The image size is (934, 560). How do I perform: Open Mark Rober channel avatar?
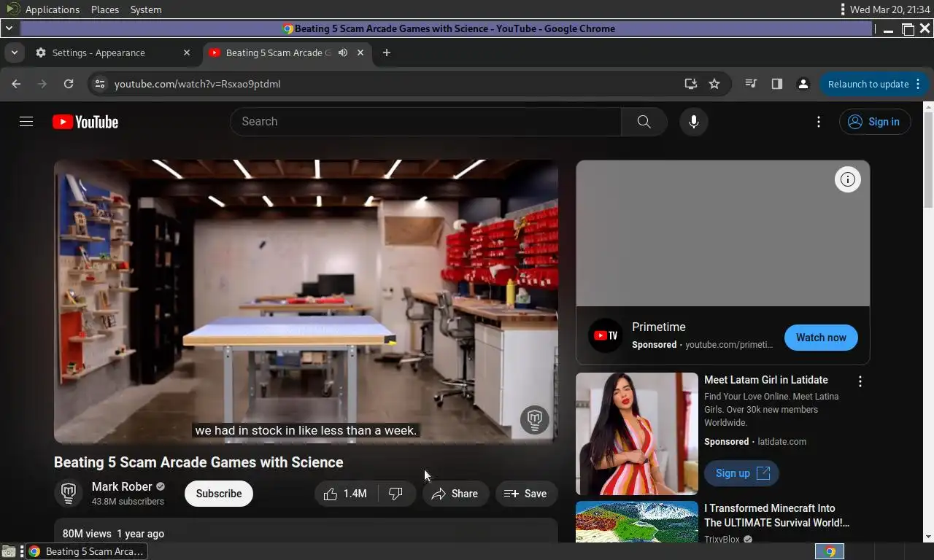69,494
